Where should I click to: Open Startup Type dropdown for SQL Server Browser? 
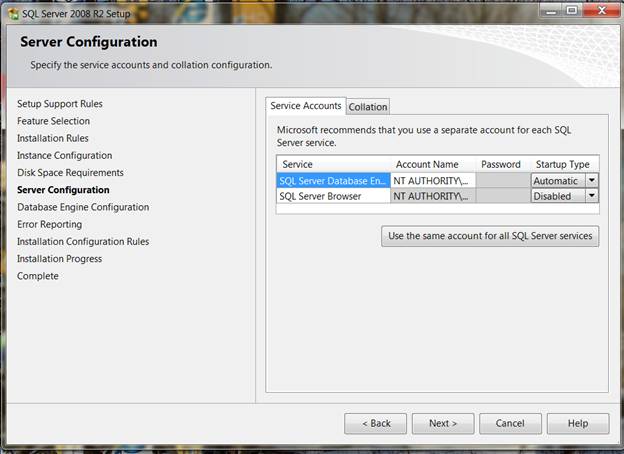tap(591, 196)
